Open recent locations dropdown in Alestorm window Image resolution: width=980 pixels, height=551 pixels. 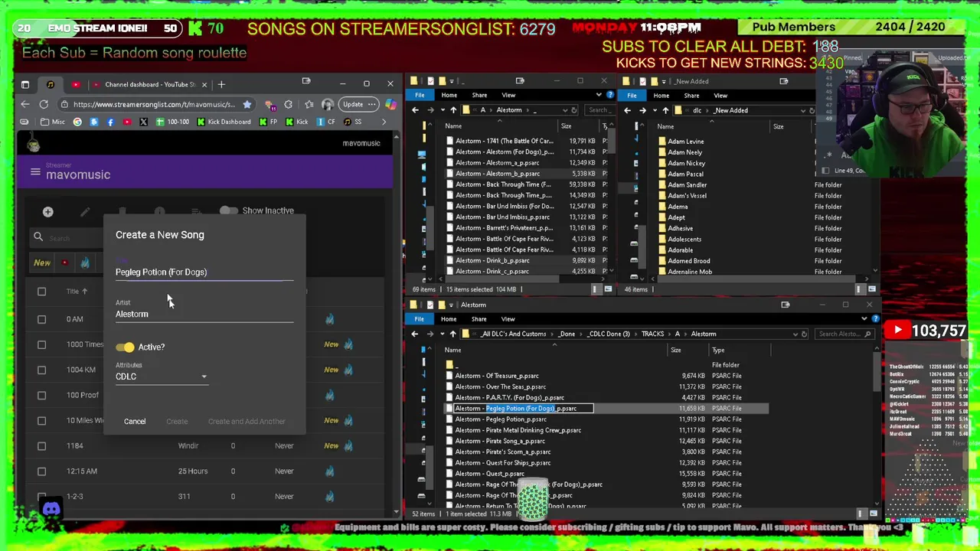[x=442, y=334]
